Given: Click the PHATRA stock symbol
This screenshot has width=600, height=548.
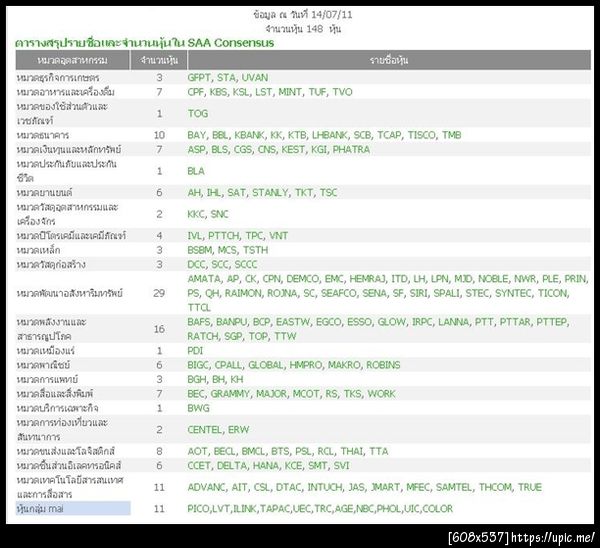Looking at the screenshot, I should 351,150.
